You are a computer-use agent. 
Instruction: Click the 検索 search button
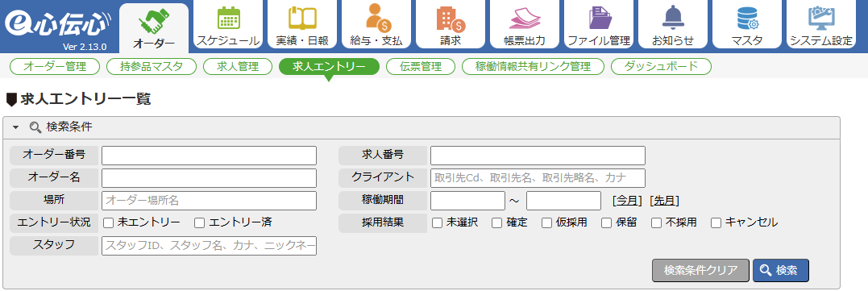tap(780, 271)
